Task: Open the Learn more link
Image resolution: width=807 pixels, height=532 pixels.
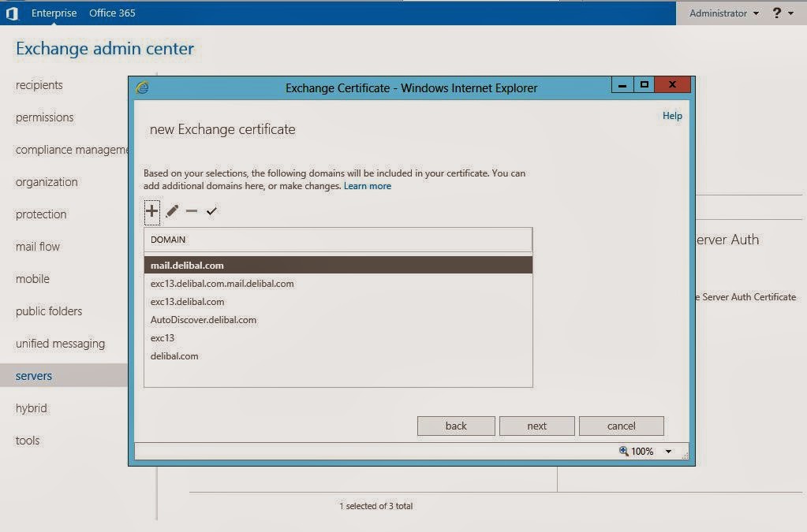Action: [x=368, y=186]
